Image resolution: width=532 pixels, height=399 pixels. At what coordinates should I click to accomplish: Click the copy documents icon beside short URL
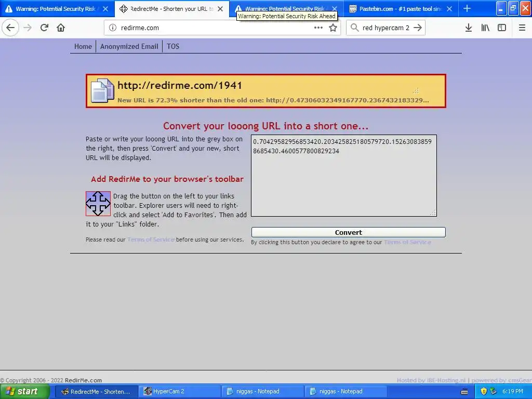click(102, 90)
